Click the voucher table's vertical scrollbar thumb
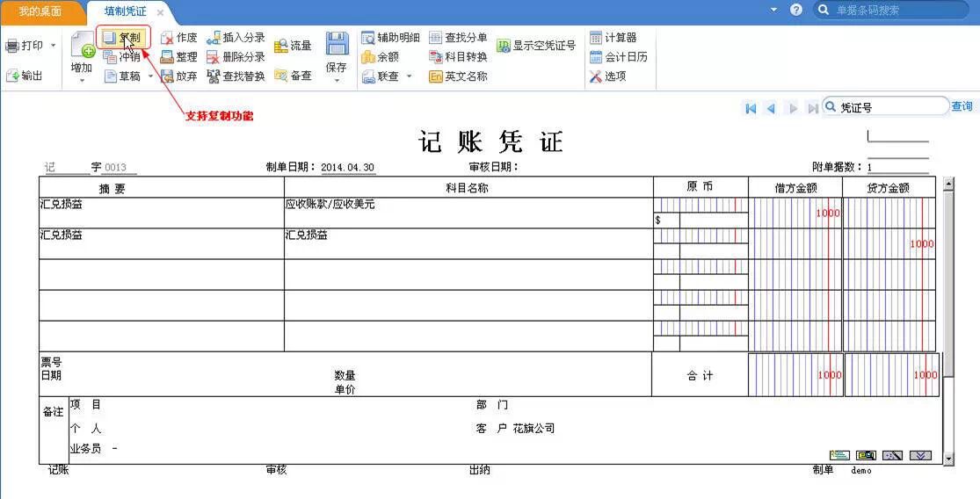Image resolution: width=980 pixels, height=499 pixels. (948, 284)
